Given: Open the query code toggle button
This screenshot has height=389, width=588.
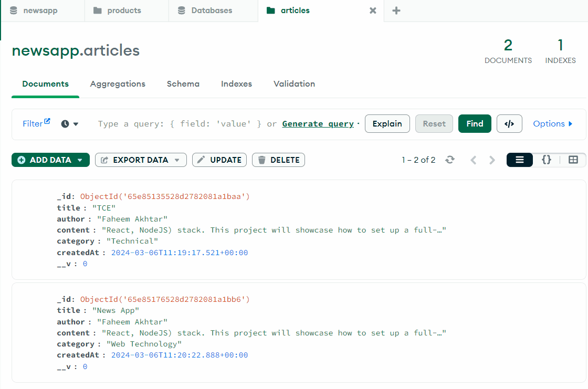Looking at the screenshot, I should 509,124.
